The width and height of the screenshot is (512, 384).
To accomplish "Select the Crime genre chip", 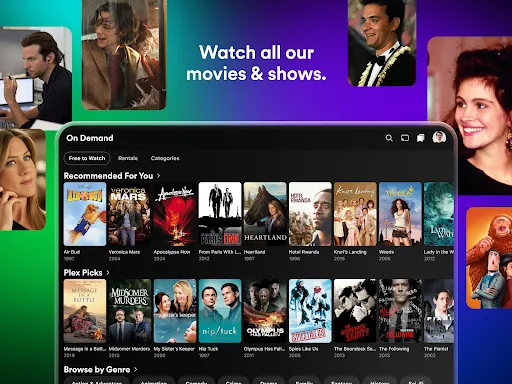I will coord(233,381).
